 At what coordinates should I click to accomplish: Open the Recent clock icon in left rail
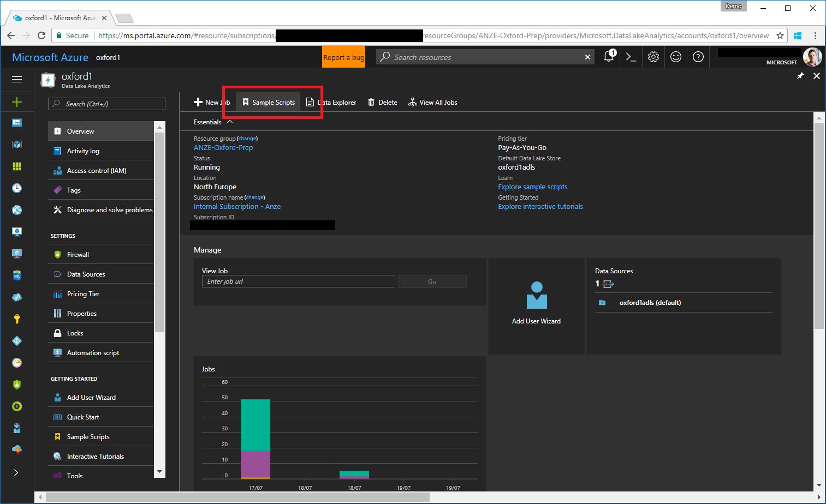coord(17,188)
